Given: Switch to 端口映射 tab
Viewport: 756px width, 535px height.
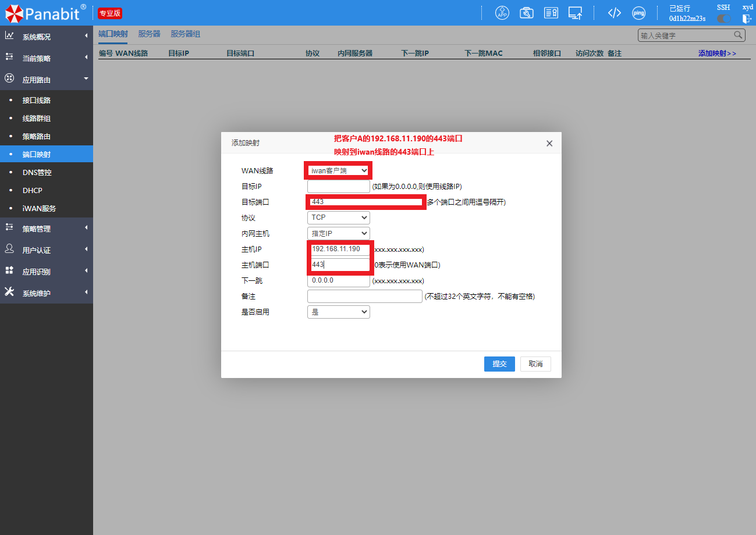Looking at the screenshot, I should click(113, 34).
